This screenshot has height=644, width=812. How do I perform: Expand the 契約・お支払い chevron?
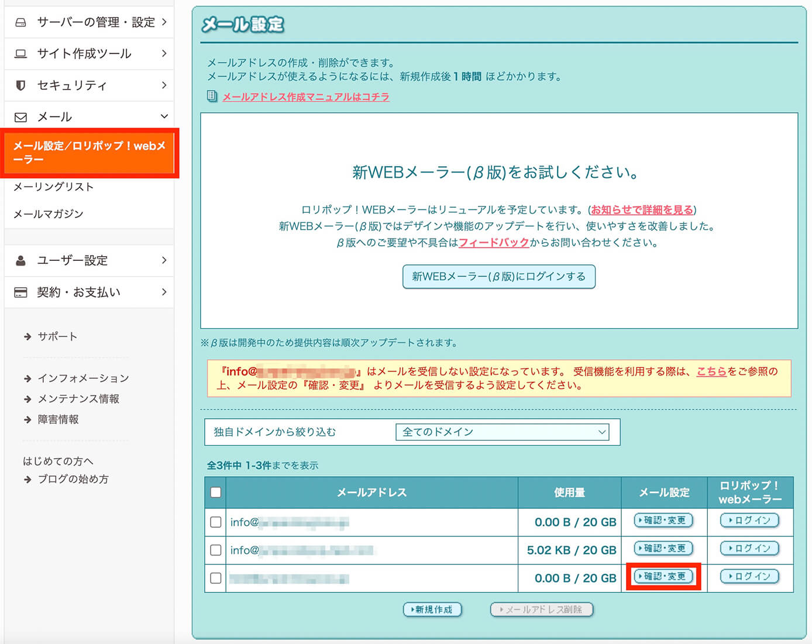click(x=164, y=292)
